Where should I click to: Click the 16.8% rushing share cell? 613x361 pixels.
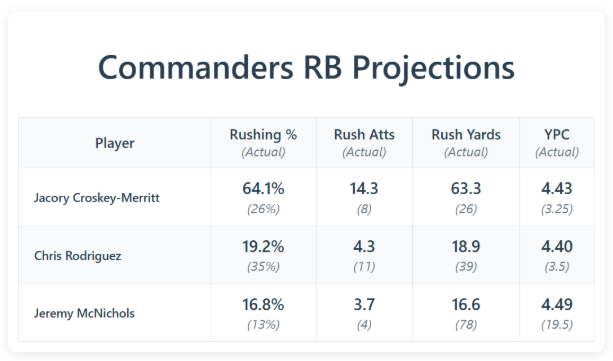pyautogui.click(x=263, y=313)
